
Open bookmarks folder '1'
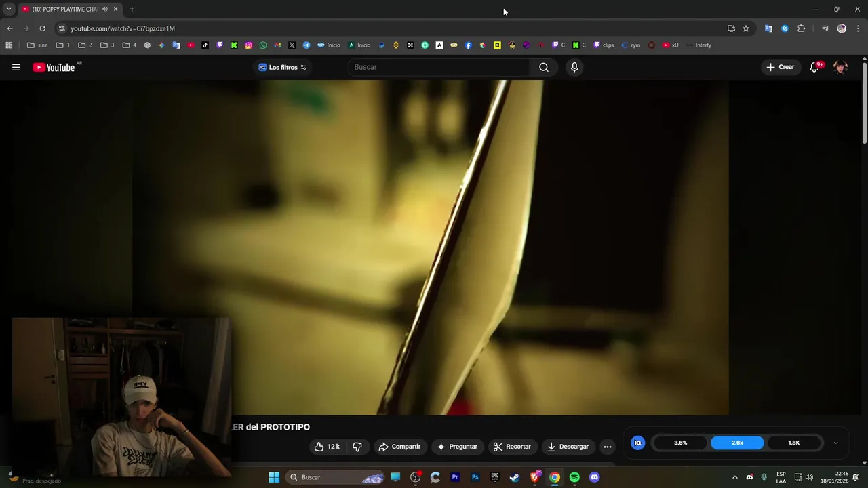[x=63, y=45]
